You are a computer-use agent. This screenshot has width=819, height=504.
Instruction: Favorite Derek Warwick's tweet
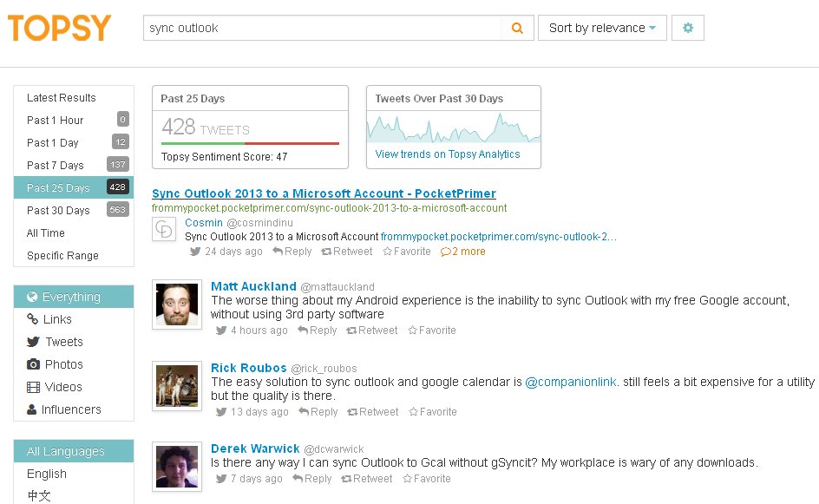(x=427, y=478)
